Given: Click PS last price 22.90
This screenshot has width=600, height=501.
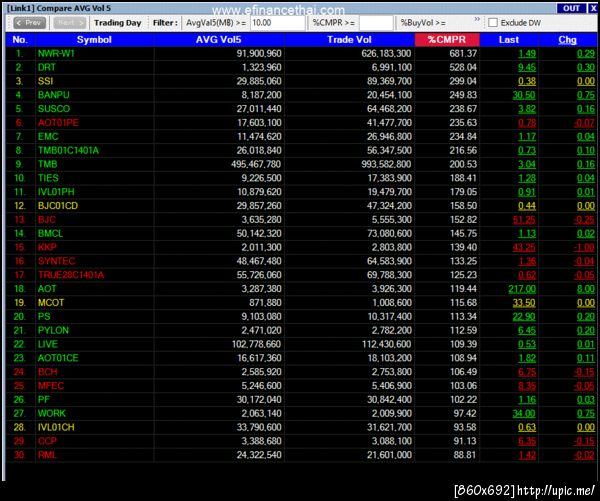Looking at the screenshot, I should pos(524,317).
